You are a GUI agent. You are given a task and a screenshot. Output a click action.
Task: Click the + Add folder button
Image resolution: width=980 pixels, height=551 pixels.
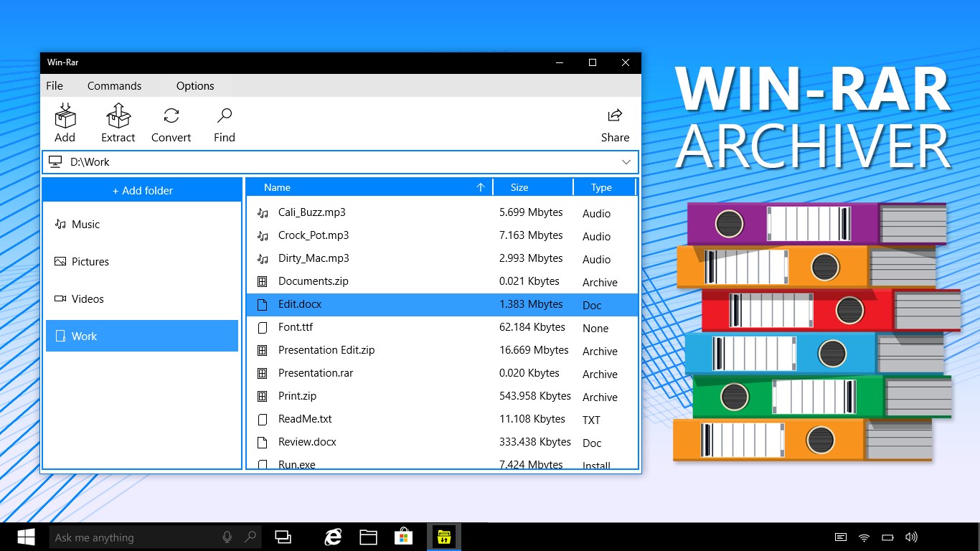[142, 190]
